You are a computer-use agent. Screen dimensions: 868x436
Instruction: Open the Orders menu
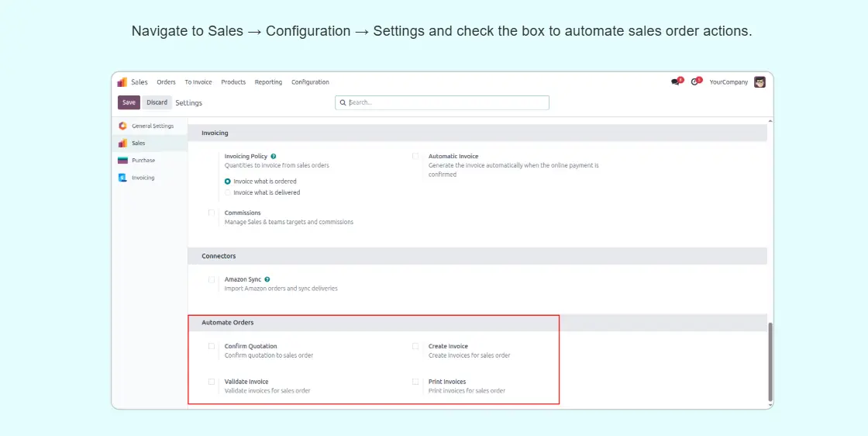[x=166, y=82]
